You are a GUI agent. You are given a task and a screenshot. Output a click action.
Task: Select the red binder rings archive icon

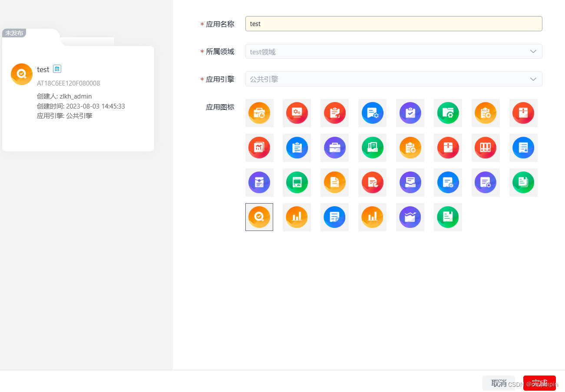tap(486, 148)
